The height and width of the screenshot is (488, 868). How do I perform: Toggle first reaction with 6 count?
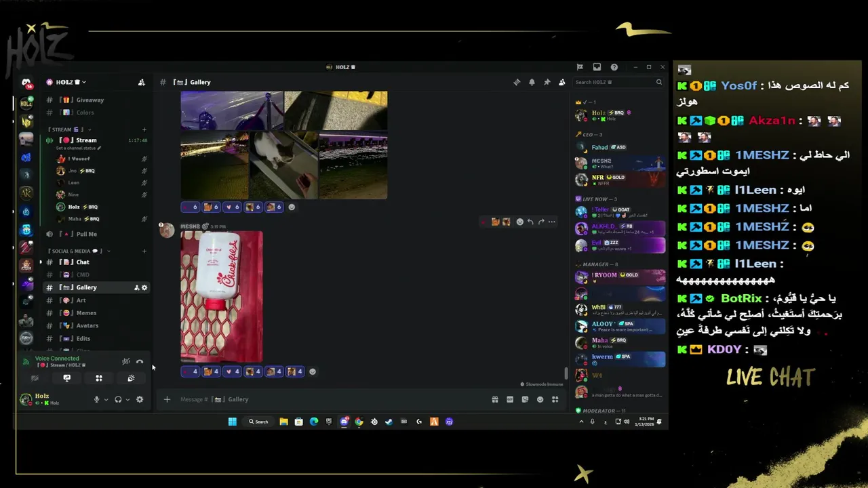click(191, 207)
